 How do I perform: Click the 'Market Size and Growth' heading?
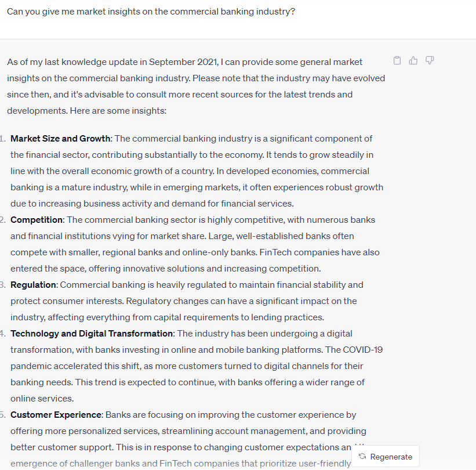(x=60, y=139)
